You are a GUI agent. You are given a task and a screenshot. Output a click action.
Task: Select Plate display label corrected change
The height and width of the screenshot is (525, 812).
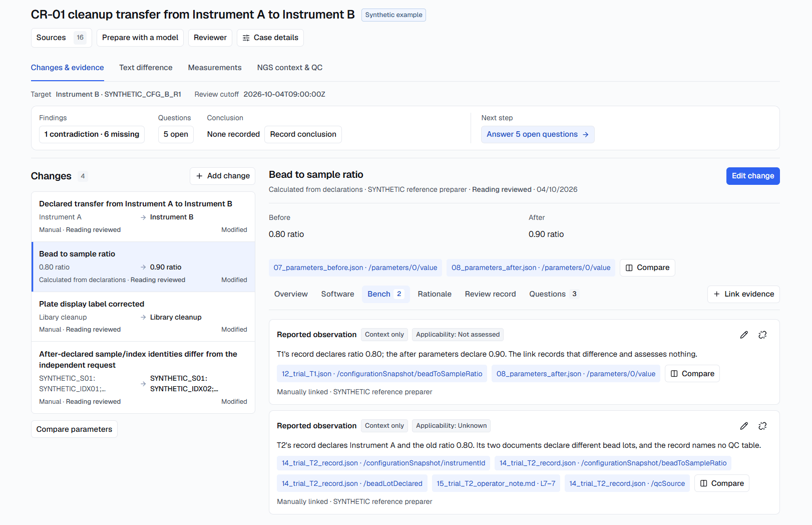click(x=143, y=317)
